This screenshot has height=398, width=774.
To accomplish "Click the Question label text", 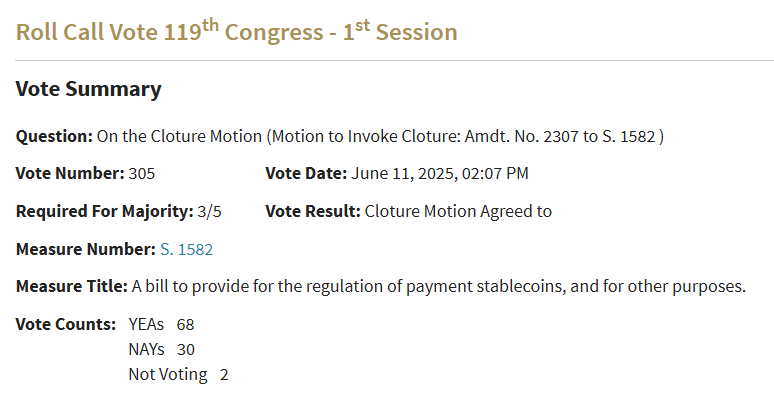I will click(54, 136).
